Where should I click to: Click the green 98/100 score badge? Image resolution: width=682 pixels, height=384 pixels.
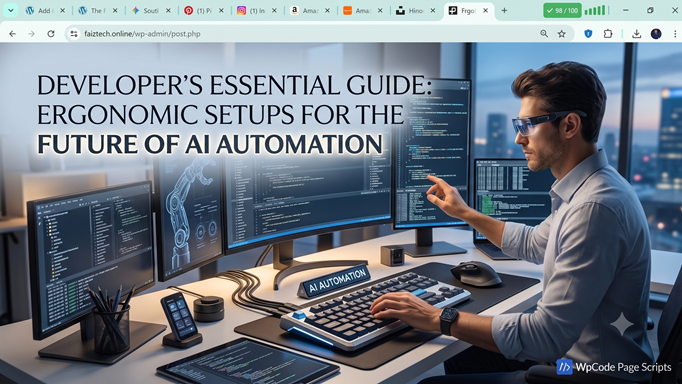click(562, 10)
